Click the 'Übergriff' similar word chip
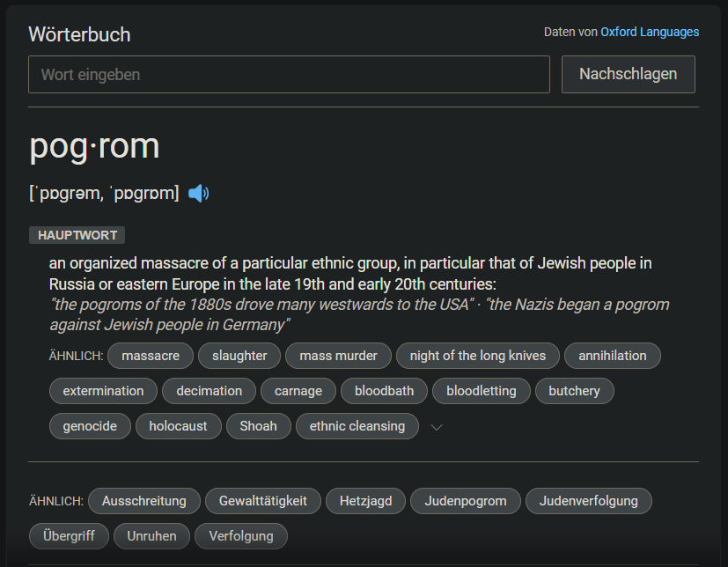The width and height of the screenshot is (728, 567). [69, 535]
